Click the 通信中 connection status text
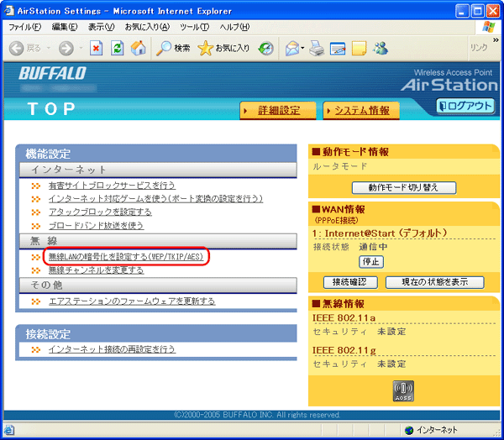The height and width of the screenshot is (440, 504). [x=373, y=247]
